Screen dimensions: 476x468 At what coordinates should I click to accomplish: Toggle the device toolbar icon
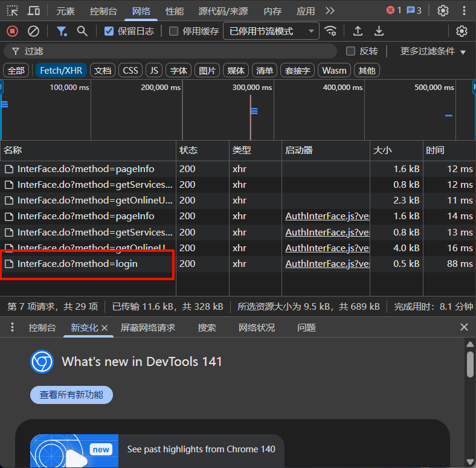coord(34,10)
